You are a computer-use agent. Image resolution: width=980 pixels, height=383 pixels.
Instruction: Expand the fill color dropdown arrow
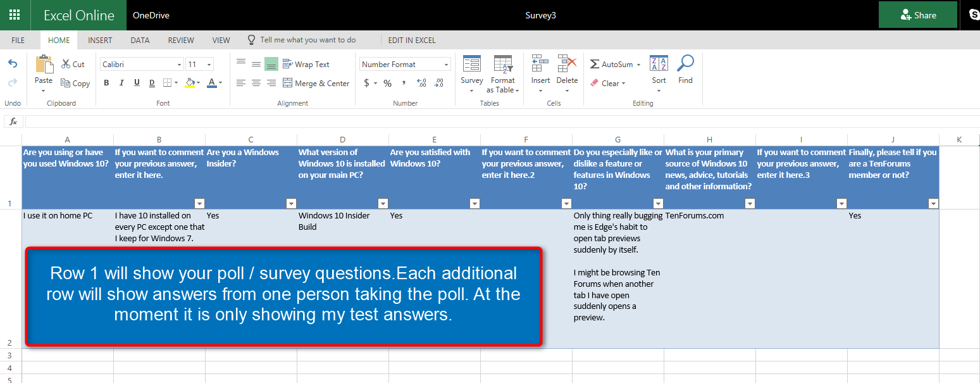click(x=198, y=83)
